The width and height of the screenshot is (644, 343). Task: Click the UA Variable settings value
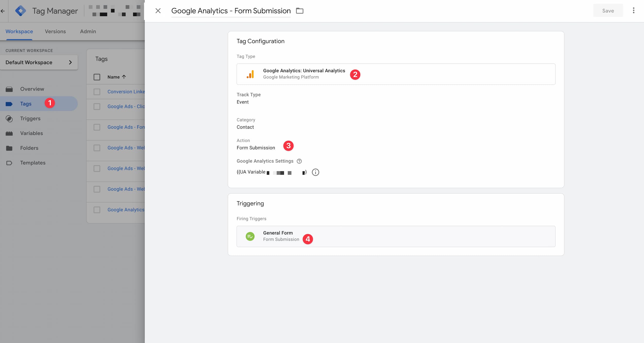tap(272, 172)
